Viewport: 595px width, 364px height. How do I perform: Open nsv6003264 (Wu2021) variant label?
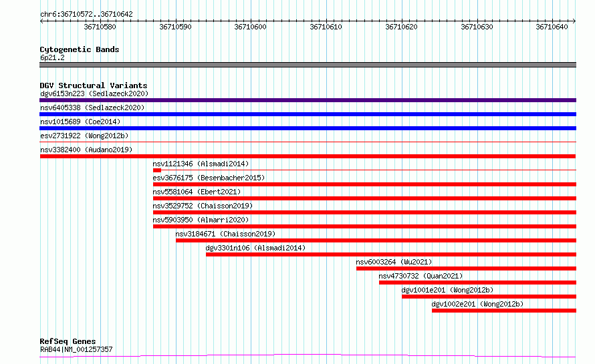(x=394, y=262)
